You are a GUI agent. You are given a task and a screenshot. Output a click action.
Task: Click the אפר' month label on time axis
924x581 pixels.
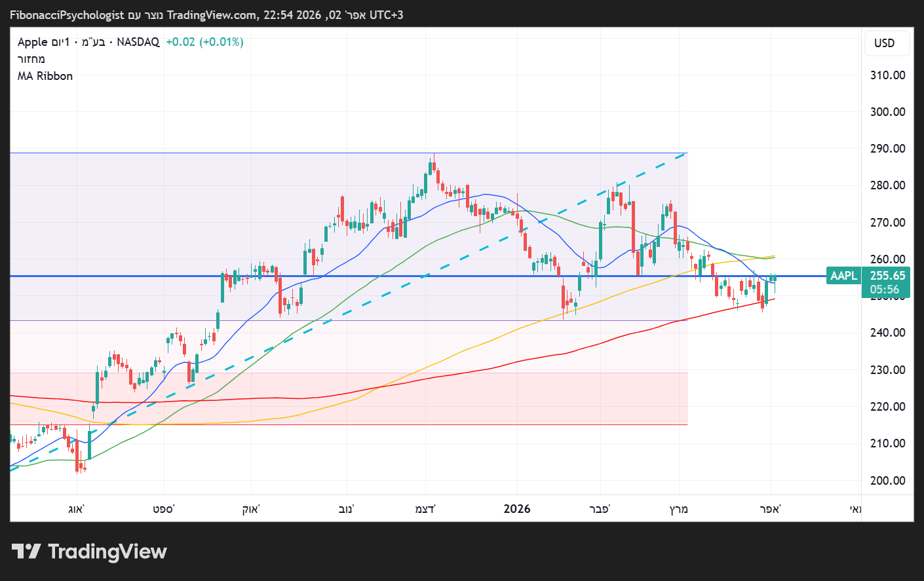point(770,509)
